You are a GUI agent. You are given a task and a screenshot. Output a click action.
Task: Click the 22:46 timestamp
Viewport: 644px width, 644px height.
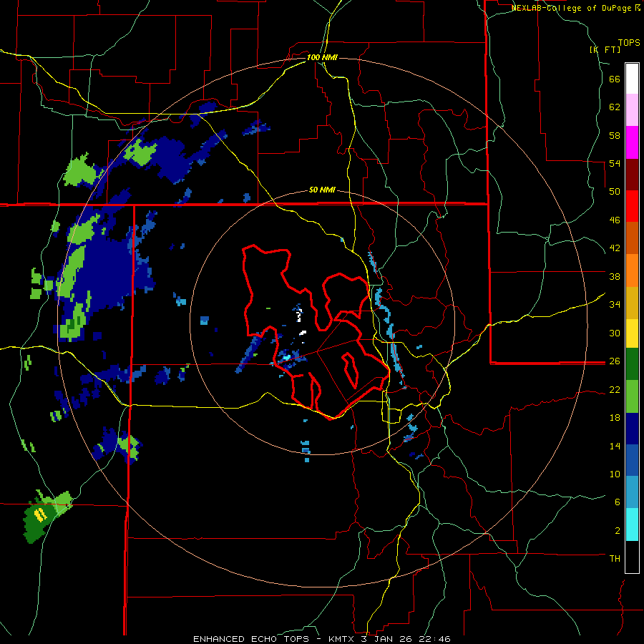tap(435, 639)
